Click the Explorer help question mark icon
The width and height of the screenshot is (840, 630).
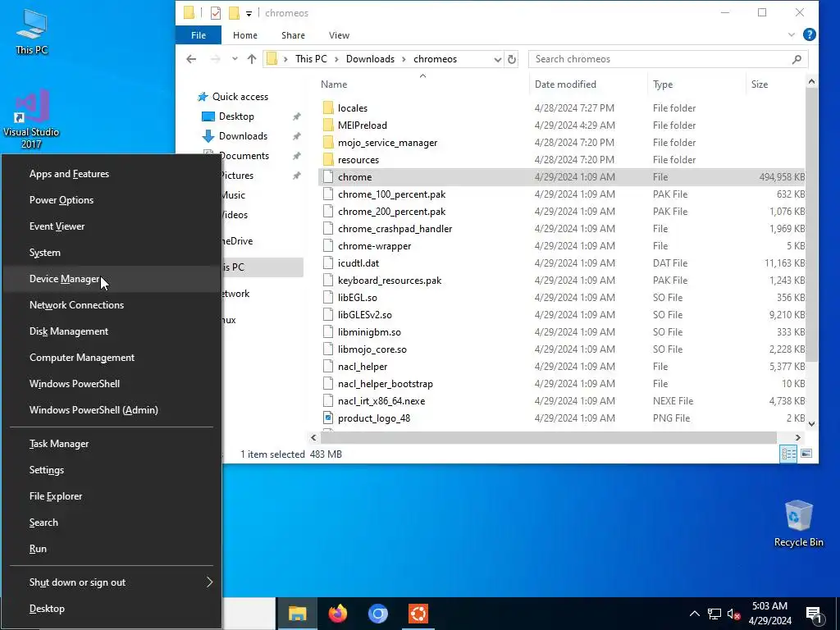[810, 34]
